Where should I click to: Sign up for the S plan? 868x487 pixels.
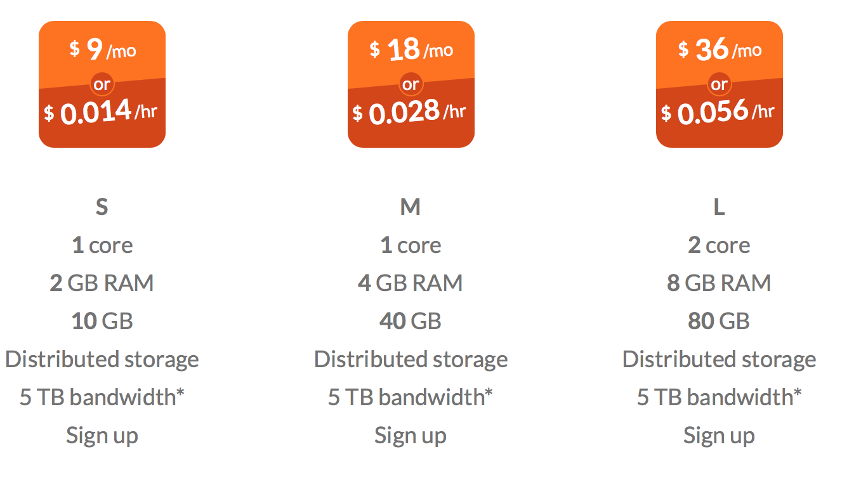(102, 435)
